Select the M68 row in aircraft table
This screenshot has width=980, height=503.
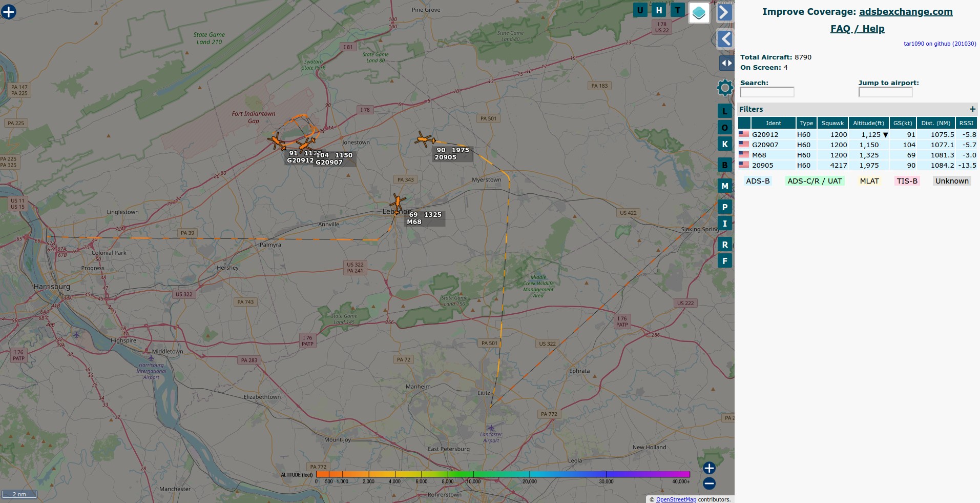[x=858, y=155]
